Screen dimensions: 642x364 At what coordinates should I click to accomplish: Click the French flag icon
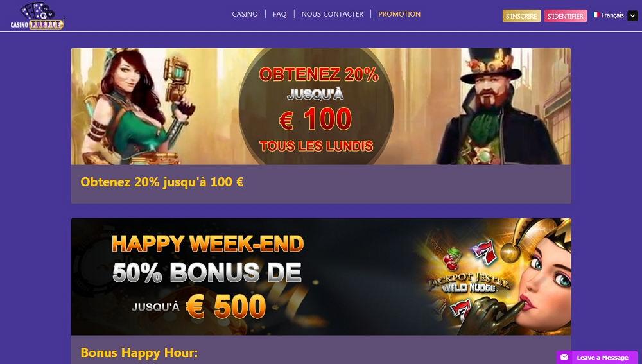[596, 15]
